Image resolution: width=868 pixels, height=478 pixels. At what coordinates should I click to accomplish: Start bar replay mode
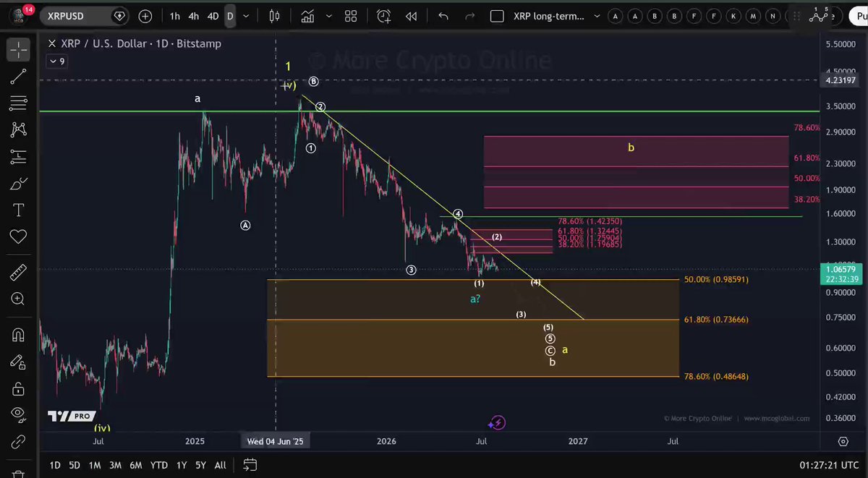point(411,16)
